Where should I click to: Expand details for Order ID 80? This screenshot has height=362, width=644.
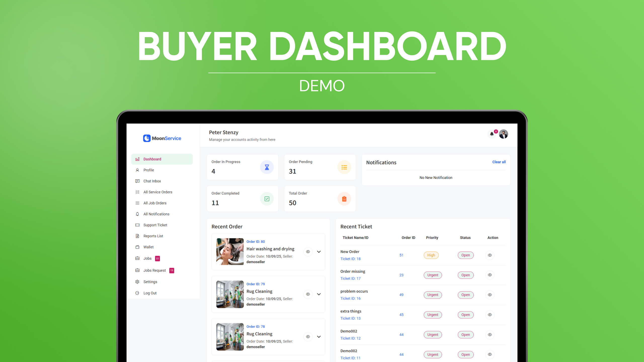[319, 252]
